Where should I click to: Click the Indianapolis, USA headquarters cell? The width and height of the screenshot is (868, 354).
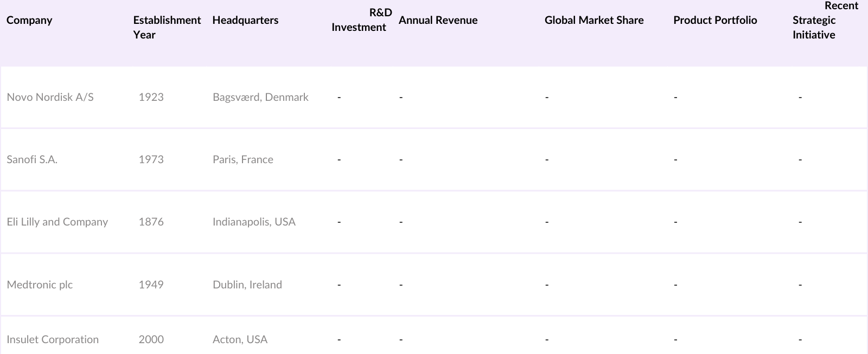pyautogui.click(x=254, y=222)
